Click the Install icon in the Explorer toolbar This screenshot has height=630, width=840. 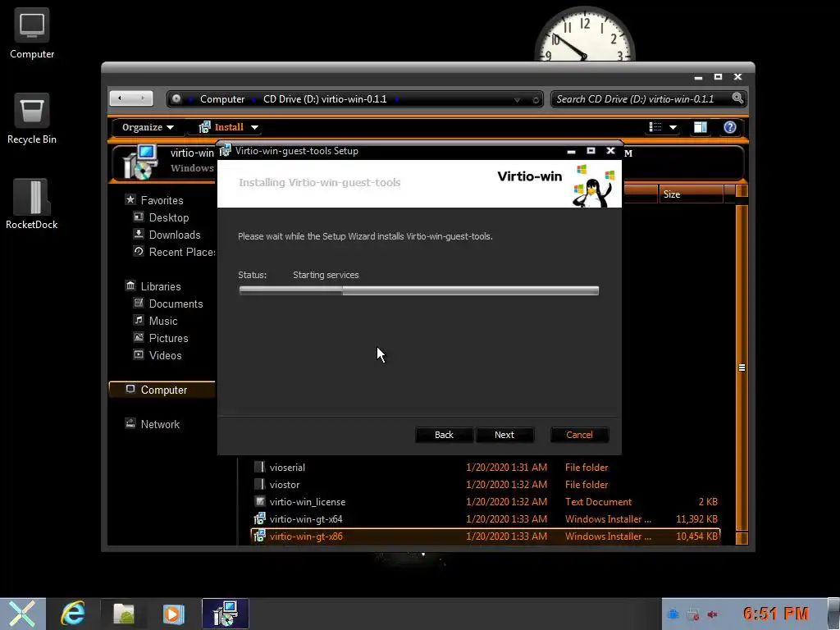pyautogui.click(x=204, y=127)
